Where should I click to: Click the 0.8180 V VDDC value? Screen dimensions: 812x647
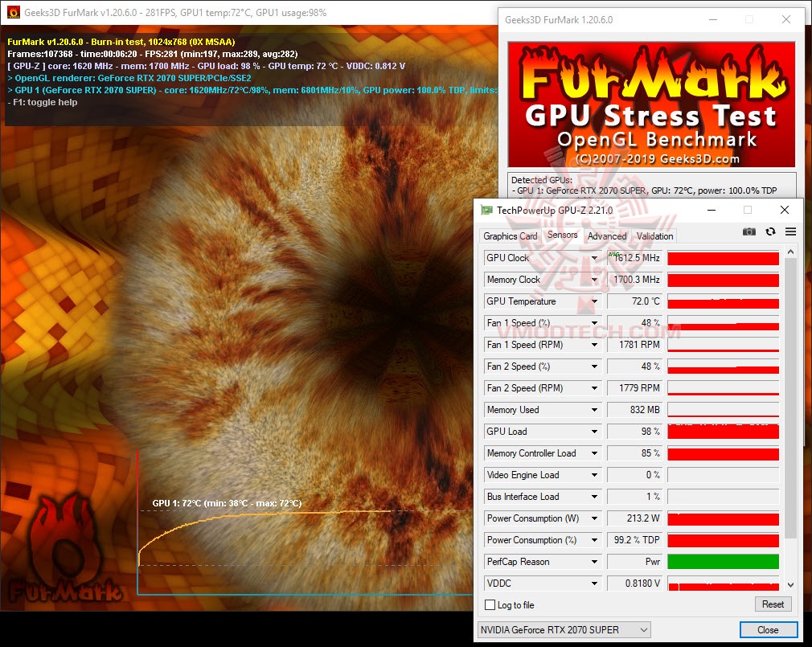(635, 584)
